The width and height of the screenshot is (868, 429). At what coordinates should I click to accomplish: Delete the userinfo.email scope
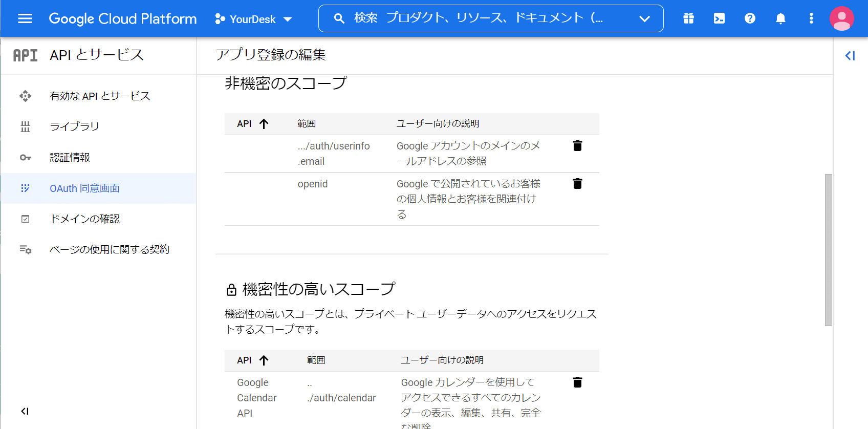click(x=577, y=146)
